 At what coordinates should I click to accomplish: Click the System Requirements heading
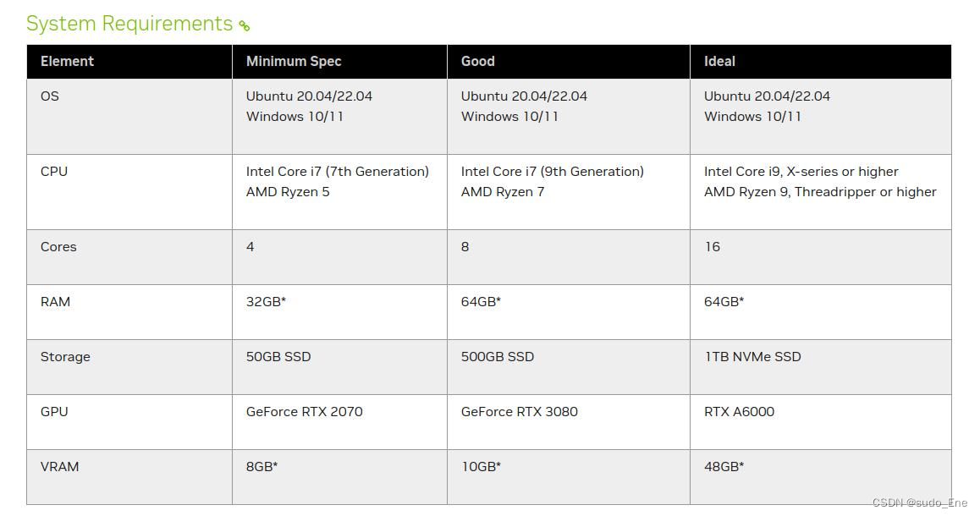129,24
